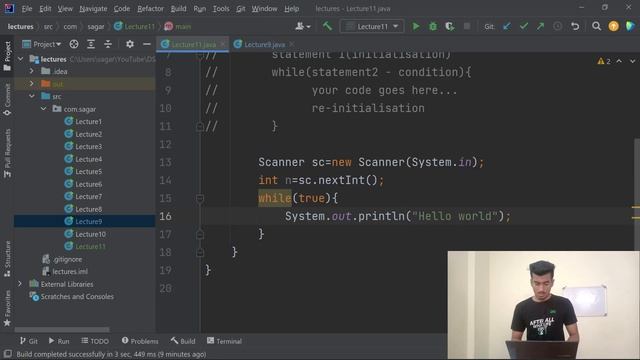Viewport: 640px width, 360px height.
Task: Open the user account dropdown icon
Action: tap(302, 27)
